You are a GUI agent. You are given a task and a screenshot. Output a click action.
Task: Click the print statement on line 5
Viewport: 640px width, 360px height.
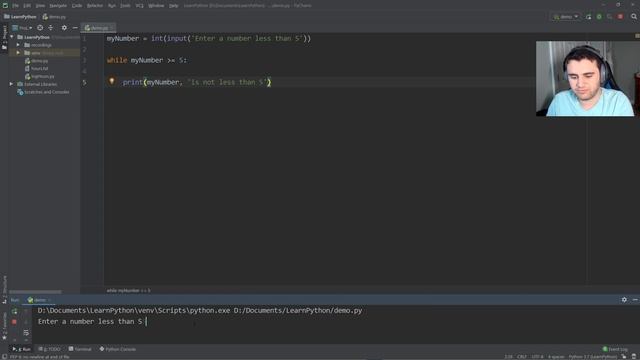tap(197, 82)
